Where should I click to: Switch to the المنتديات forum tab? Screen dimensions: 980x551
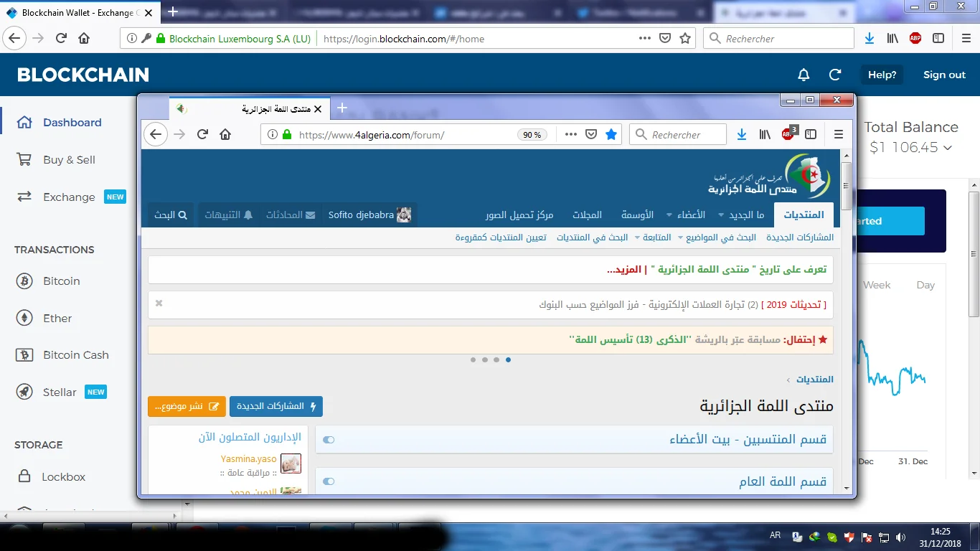(804, 215)
